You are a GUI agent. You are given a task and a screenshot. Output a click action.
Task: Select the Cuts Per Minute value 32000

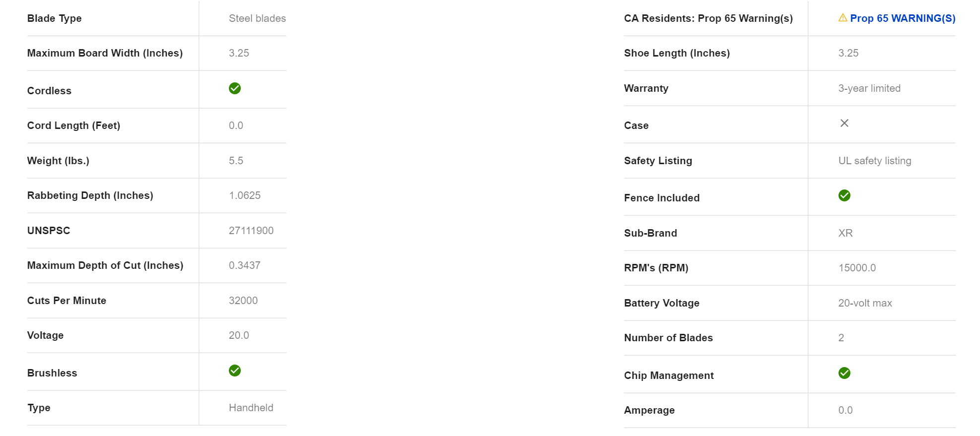(x=243, y=301)
